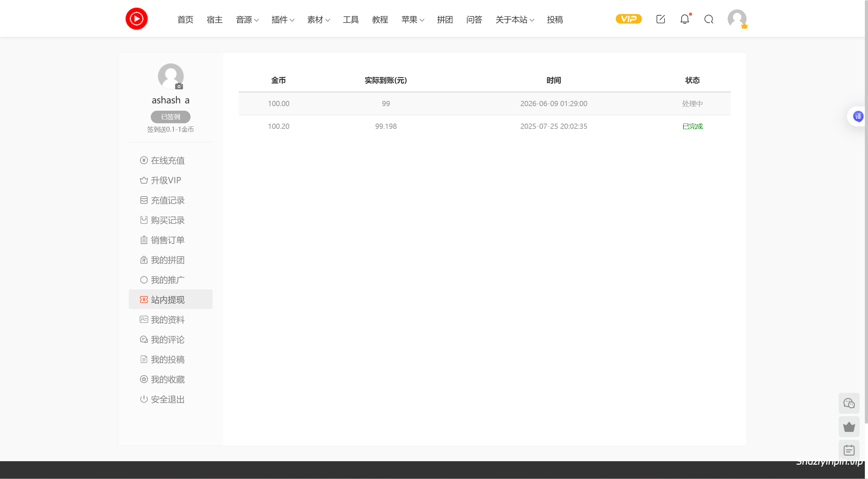Image resolution: width=868 pixels, height=479 pixels.
Task: Open the WeChat floating button
Action: click(849, 403)
